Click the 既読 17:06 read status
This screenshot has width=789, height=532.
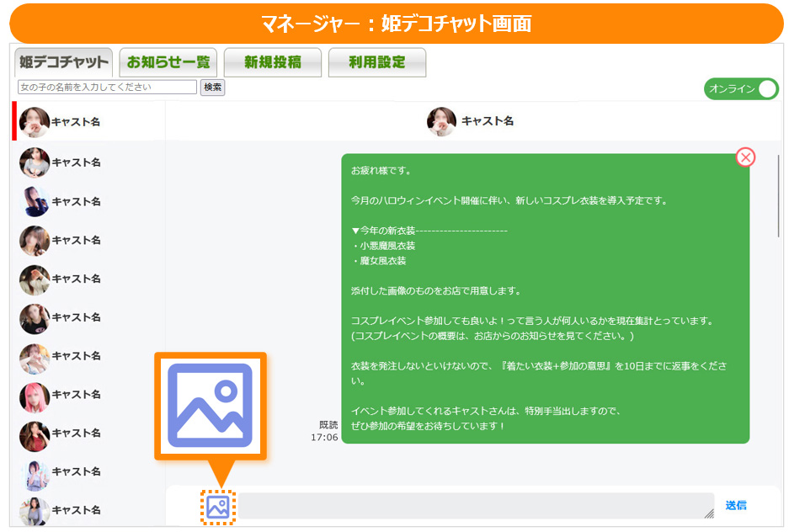tap(325, 431)
